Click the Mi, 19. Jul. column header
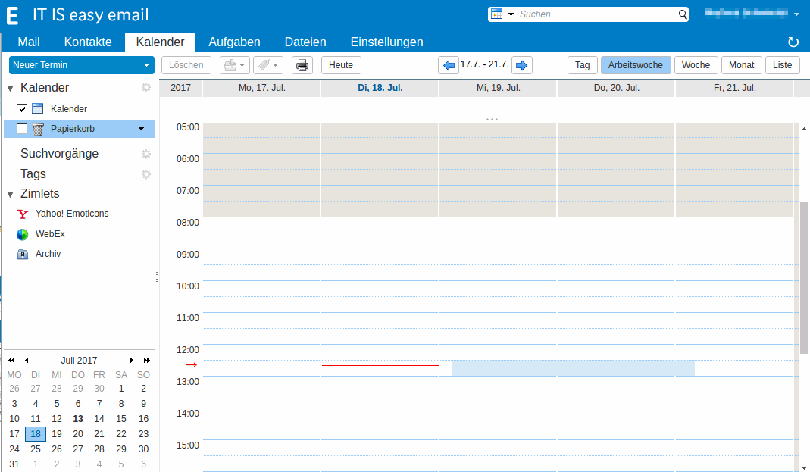The image size is (810, 472). tap(498, 88)
